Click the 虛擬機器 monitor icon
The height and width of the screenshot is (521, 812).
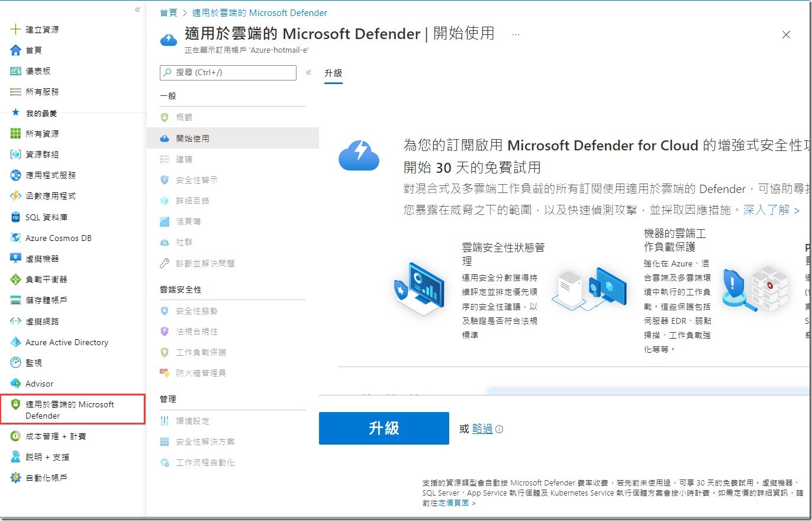point(16,259)
